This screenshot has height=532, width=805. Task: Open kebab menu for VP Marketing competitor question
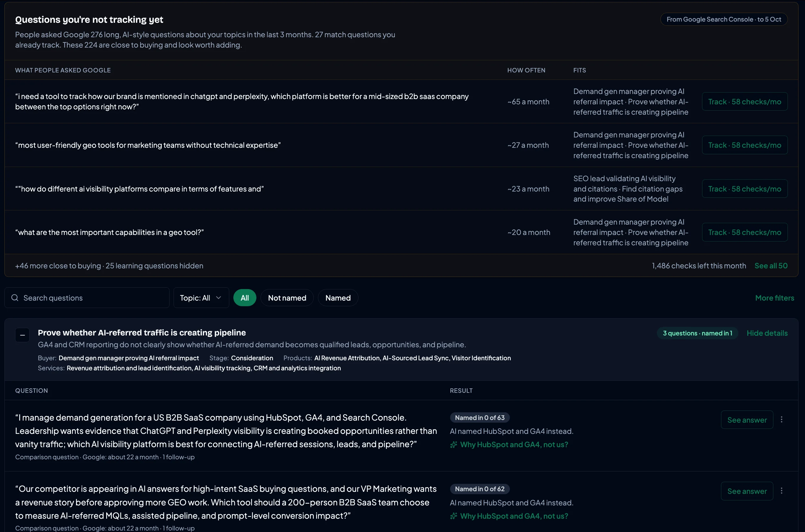tap(782, 491)
